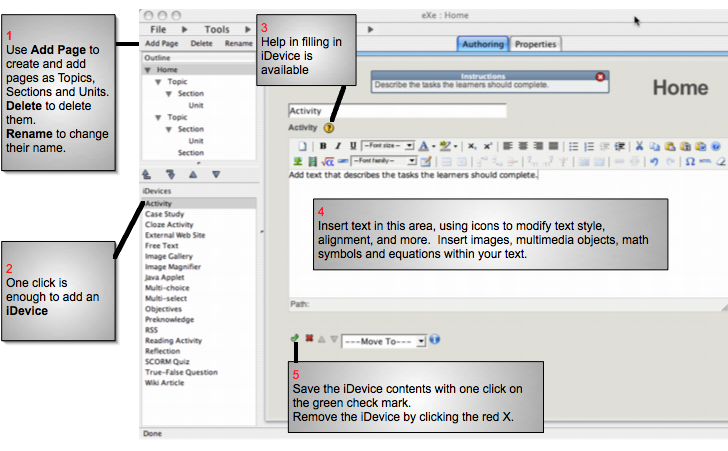Screen dimensions: 728x451
Task: Add the SCORM Quiz iDevice
Action: (x=167, y=362)
